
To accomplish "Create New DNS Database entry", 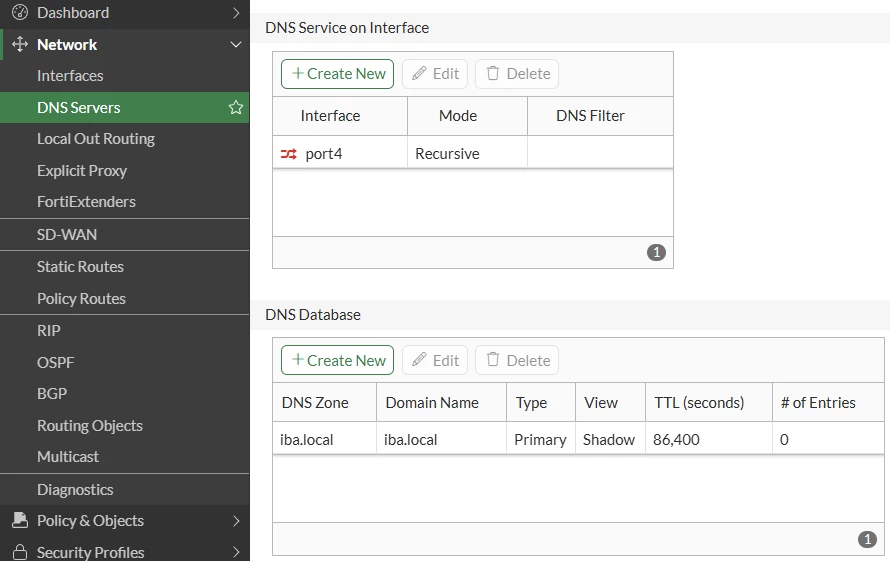I will tap(337, 361).
